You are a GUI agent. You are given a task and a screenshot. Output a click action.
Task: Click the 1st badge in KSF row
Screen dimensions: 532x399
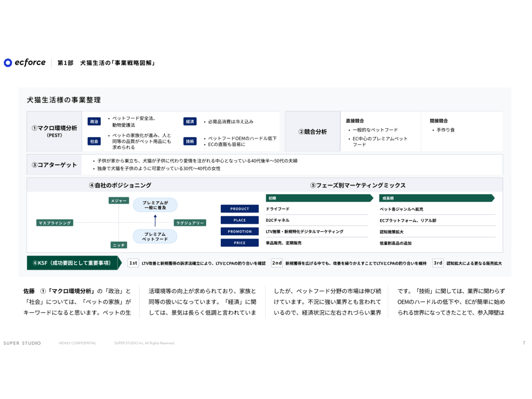(133, 263)
